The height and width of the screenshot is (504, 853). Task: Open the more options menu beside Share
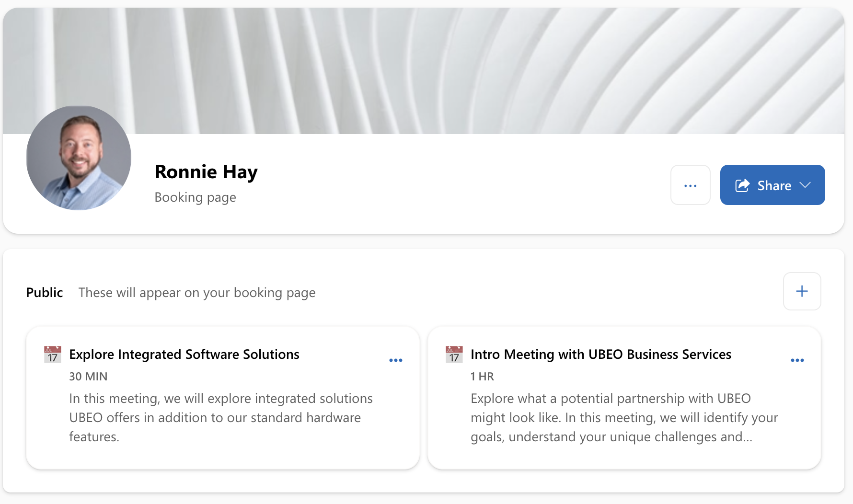(x=690, y=185)
